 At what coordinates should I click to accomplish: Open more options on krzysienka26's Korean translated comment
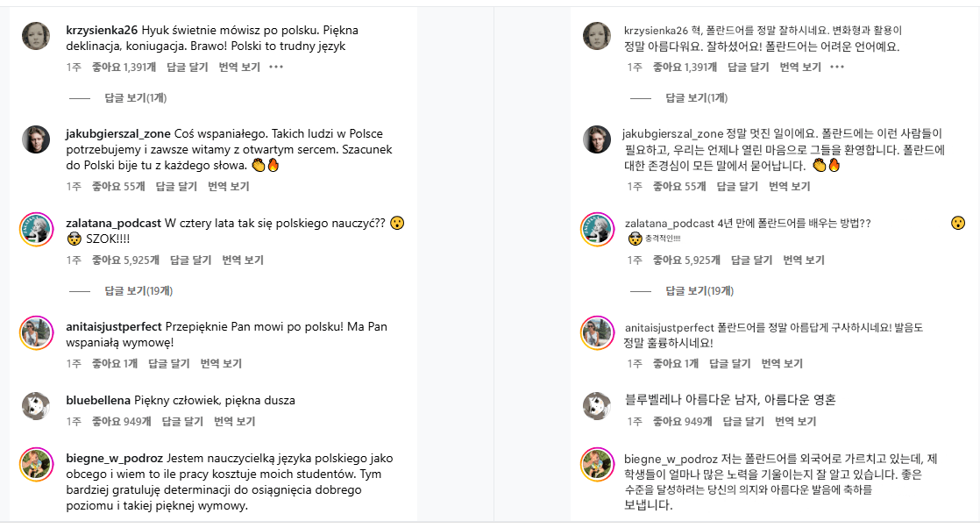pos(837,67)
